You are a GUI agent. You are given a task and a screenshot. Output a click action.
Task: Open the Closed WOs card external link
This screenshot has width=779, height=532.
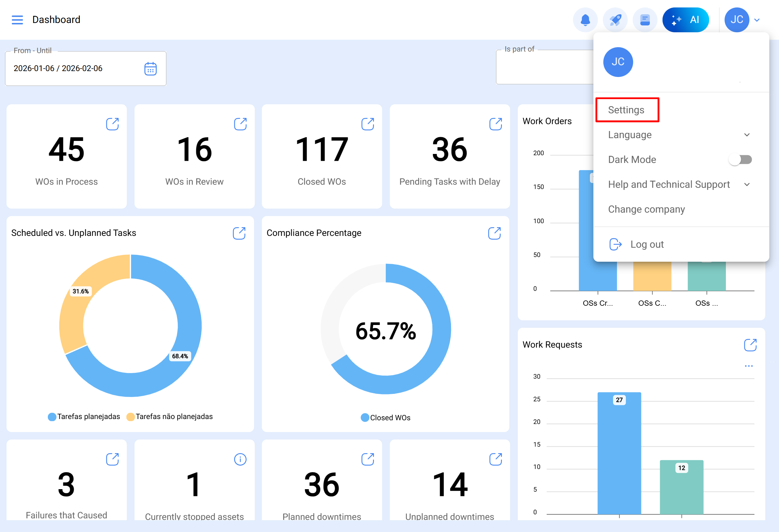pyautogui.click(x=368, y=124)
